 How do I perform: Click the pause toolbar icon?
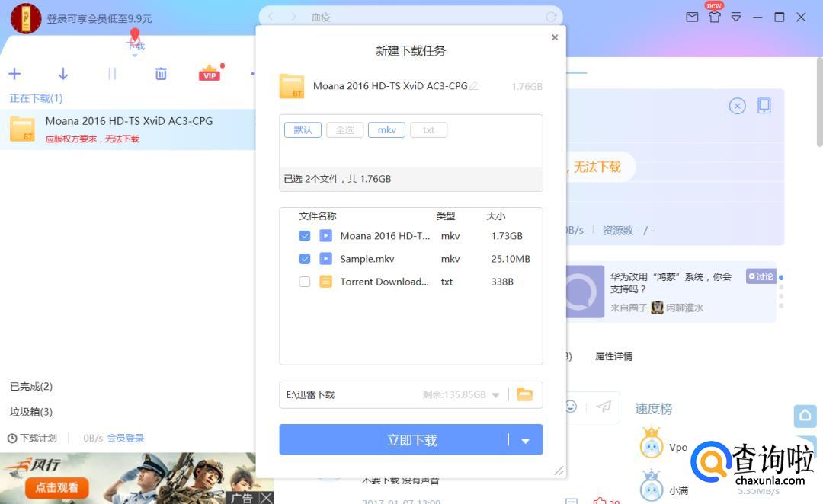[x=112, y=73]
